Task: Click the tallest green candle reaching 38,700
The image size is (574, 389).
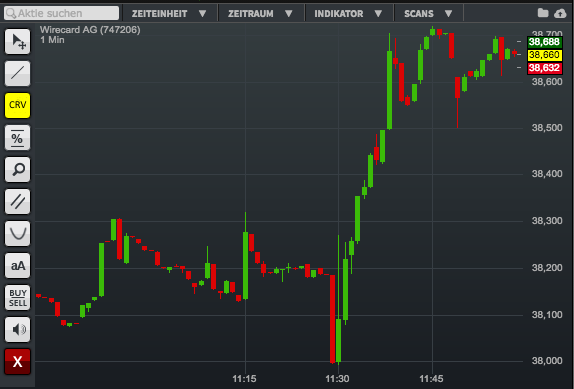Action: click(x=390, y=90)
